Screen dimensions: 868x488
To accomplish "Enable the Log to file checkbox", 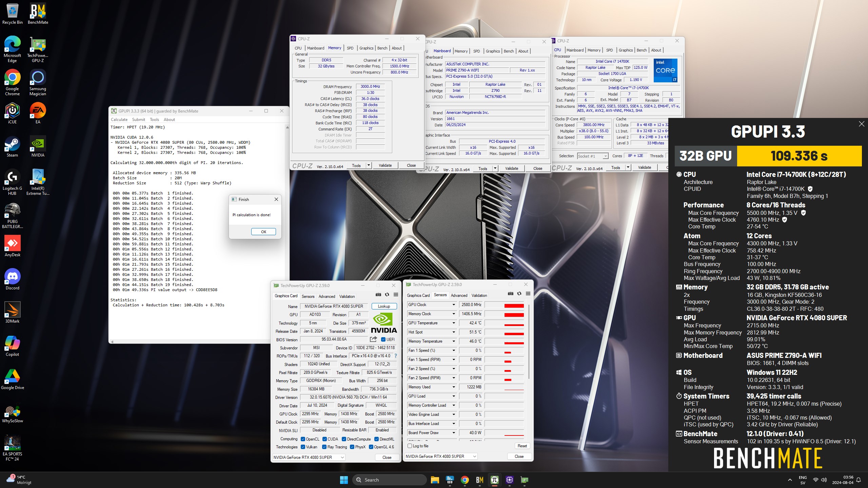I will tap(410, 446).
